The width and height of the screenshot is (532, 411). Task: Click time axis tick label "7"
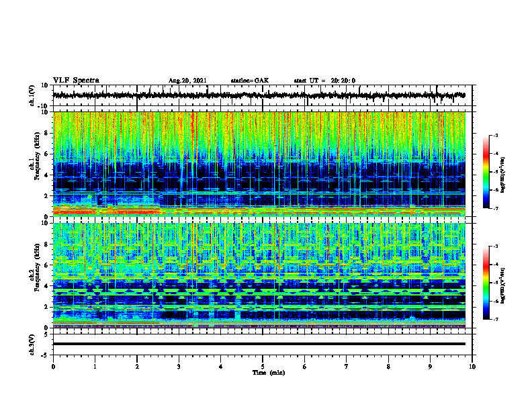[347, 367]
